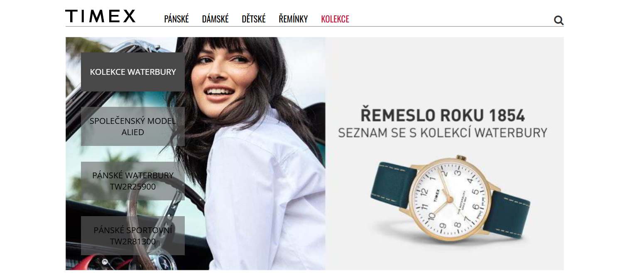The height and width of the screenshot is (276, 644).
Task: Select the KOLEKCE WATERBURY slide button
Action: click(x=133, y=72)
